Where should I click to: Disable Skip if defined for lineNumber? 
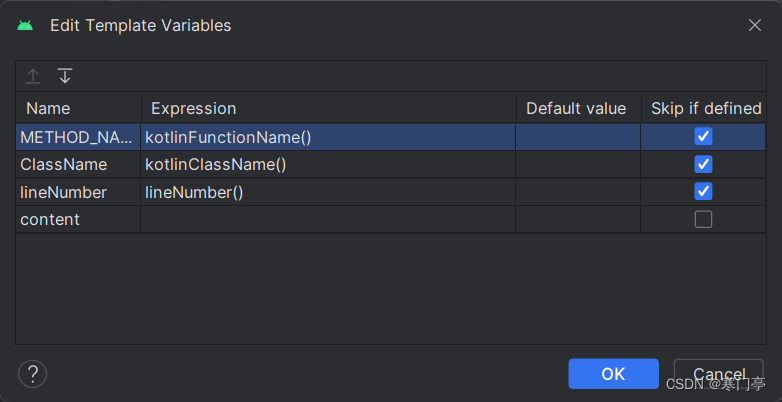coord(703,191)
